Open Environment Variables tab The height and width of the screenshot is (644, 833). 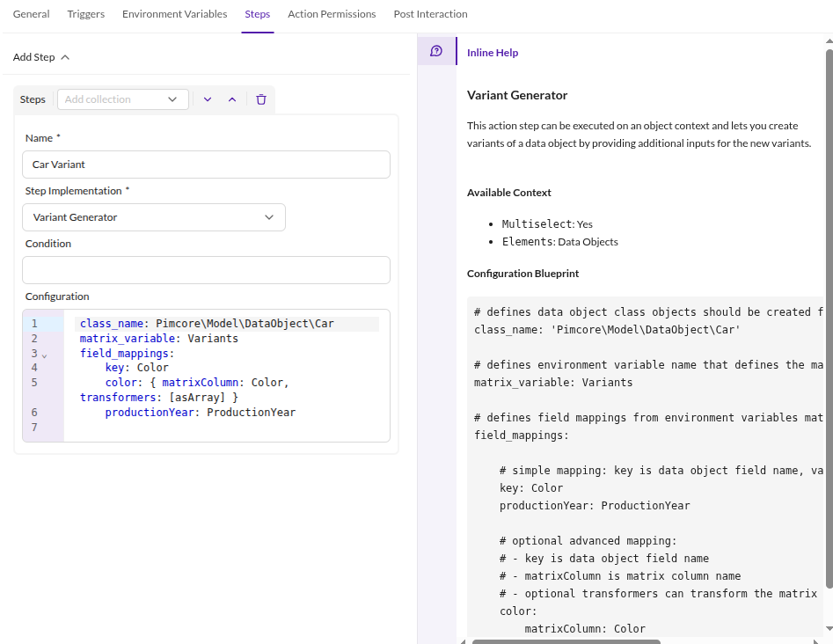174,14
